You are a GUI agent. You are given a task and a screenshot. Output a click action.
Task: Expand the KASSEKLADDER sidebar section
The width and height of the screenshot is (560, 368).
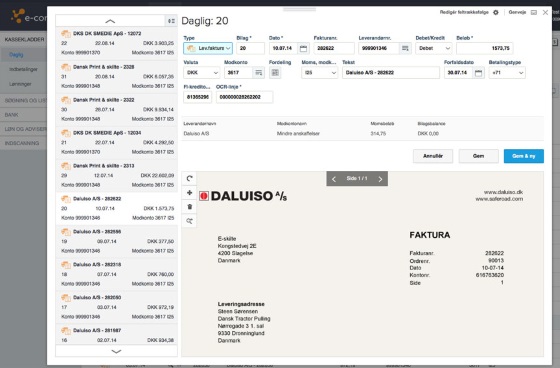click(x=23, y=39)
